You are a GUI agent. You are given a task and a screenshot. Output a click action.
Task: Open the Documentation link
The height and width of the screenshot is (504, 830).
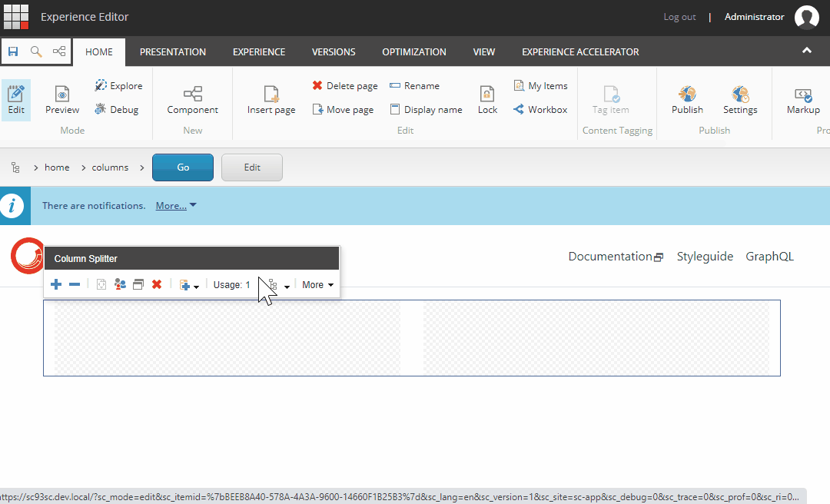pyautogui.click(x=616, y=257)
